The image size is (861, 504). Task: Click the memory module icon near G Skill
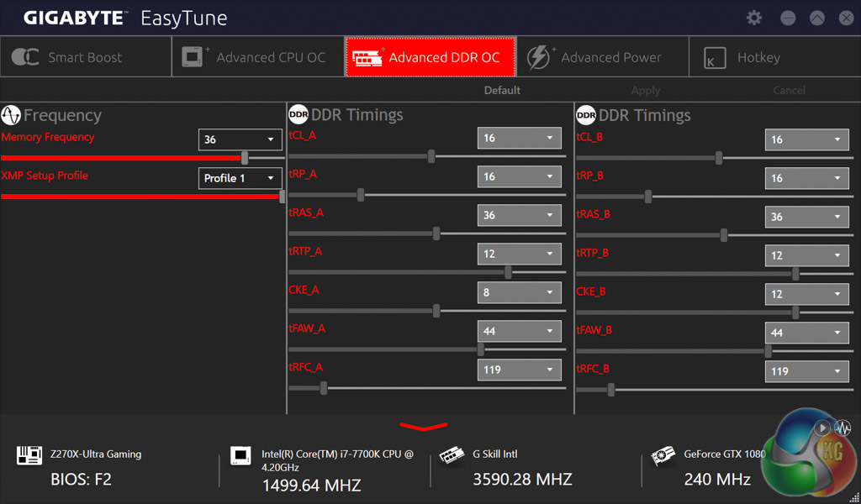click(452, 455)
